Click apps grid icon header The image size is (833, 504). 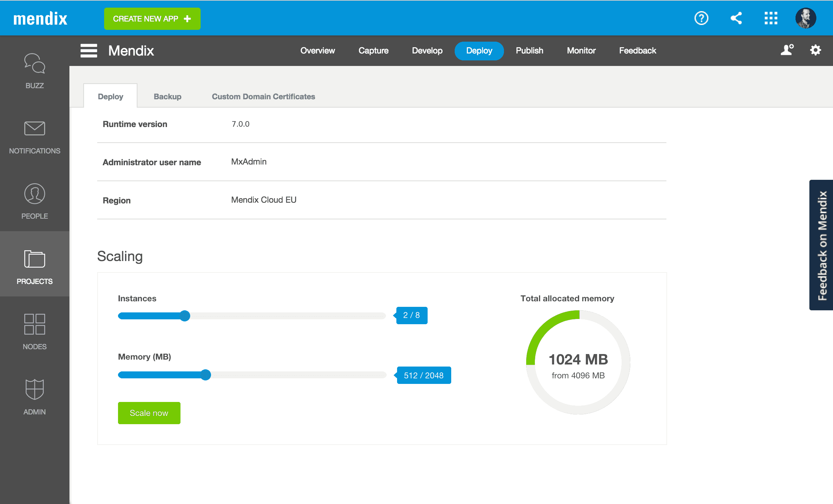(771, 18)
